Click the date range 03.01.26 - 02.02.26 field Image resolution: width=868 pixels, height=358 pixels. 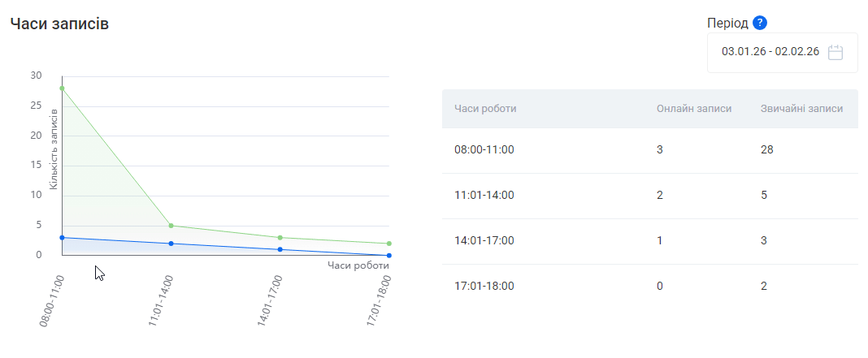[x=770, y=52]
